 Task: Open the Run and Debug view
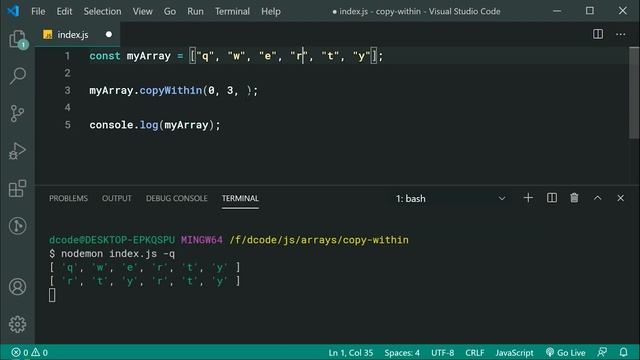click(x=18, y=151)
